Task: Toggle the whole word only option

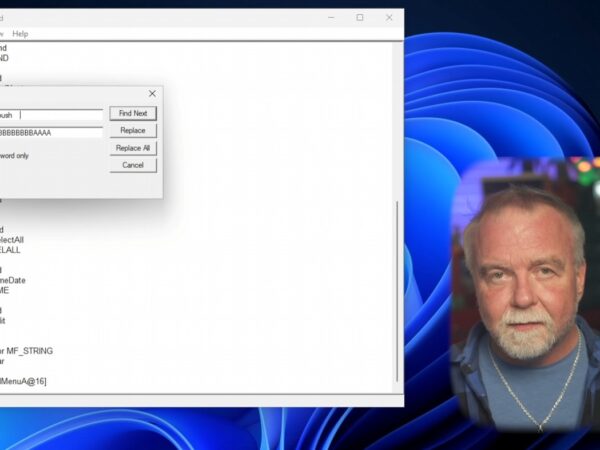Action: tap(14, 156)
